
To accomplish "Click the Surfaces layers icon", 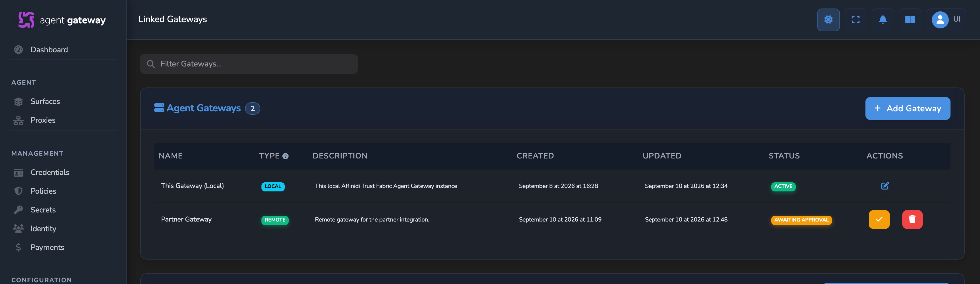I will [18, 101].
